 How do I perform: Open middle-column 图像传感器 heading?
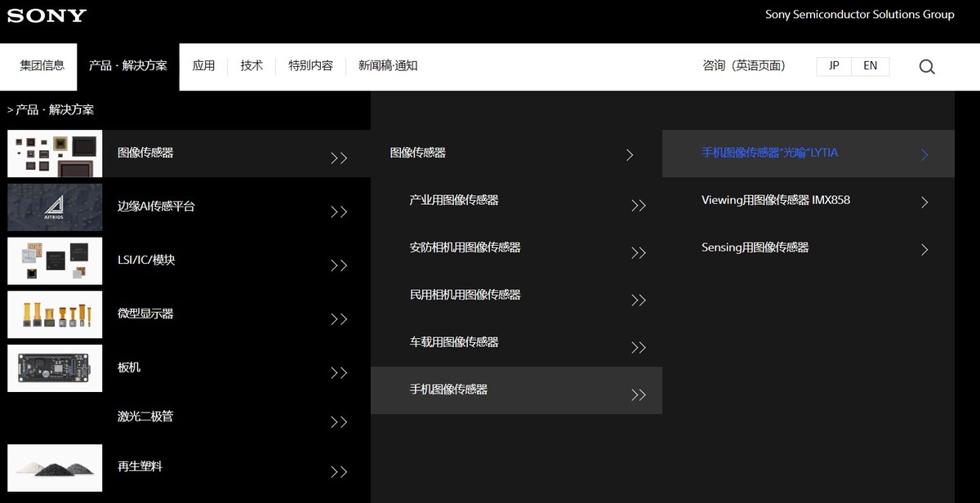point(418,153)
